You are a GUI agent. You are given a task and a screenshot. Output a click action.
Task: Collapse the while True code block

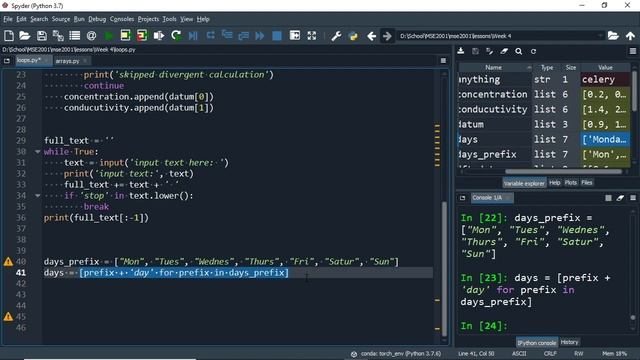[37, 152]
